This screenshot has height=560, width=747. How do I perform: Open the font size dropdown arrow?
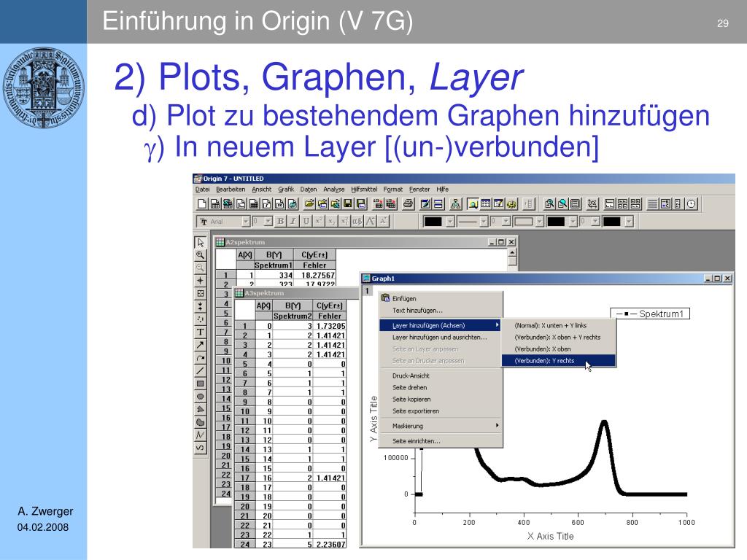tap(268, 222)
